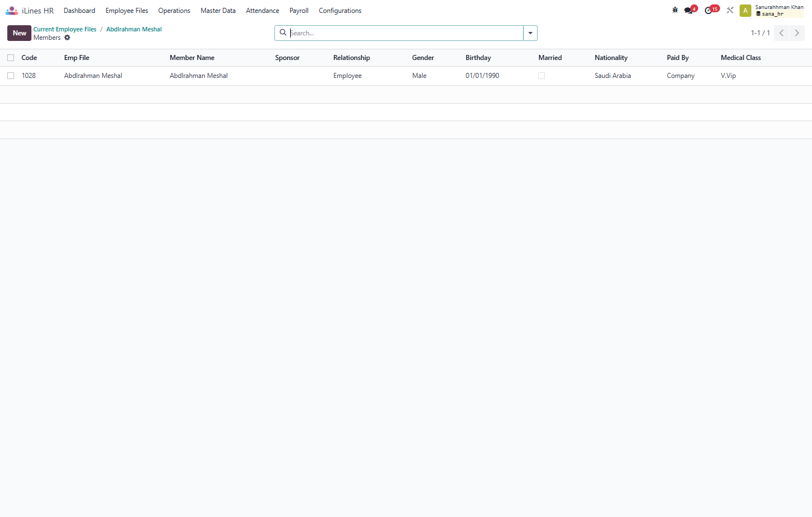
Task: Toggle the Married checkbox for Abdlrahman Meshal
Action: tap(542, 76)
